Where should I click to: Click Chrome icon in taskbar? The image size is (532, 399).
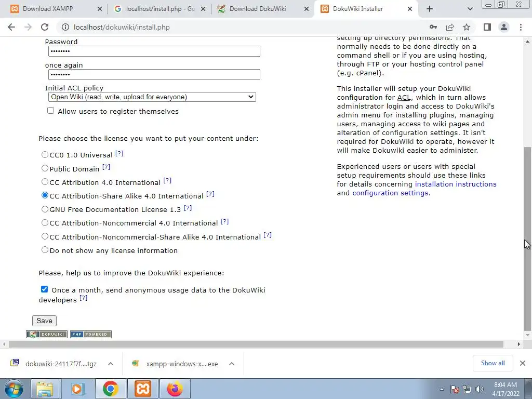pos(110,389)
